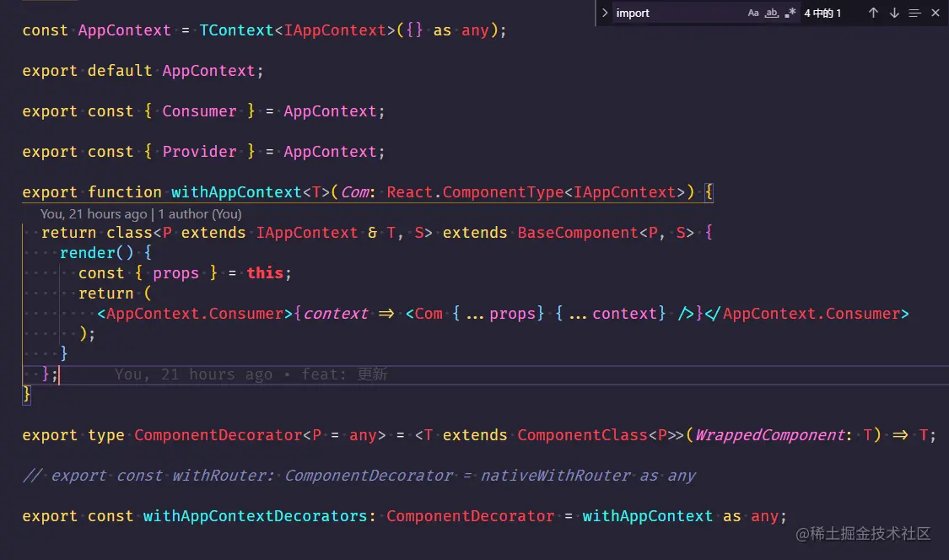
Task: Click "TContext" in the const AppContext line
Action: click(x=237, y=30)
